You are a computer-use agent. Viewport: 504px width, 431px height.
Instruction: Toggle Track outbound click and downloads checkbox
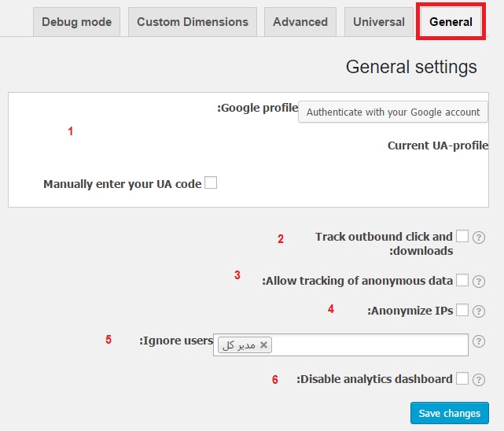(x=462, y=236)
